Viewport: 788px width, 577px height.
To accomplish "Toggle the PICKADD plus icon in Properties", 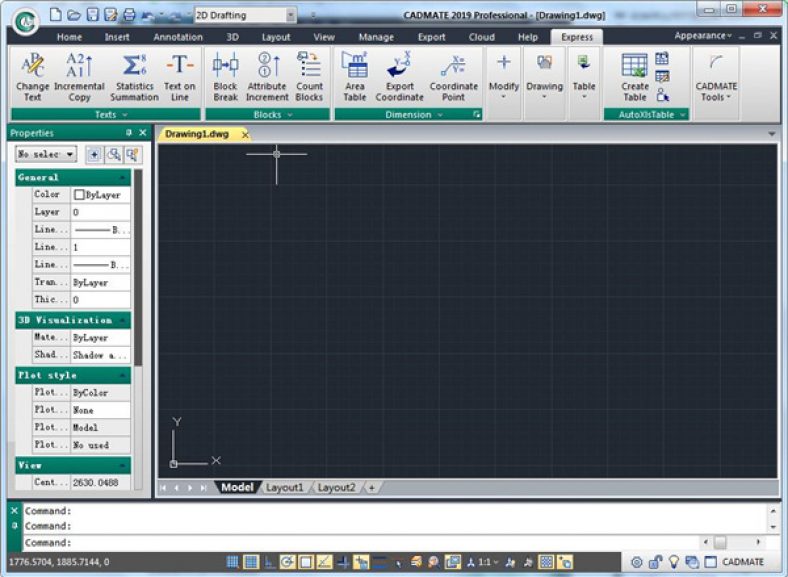I will [94, 154].
